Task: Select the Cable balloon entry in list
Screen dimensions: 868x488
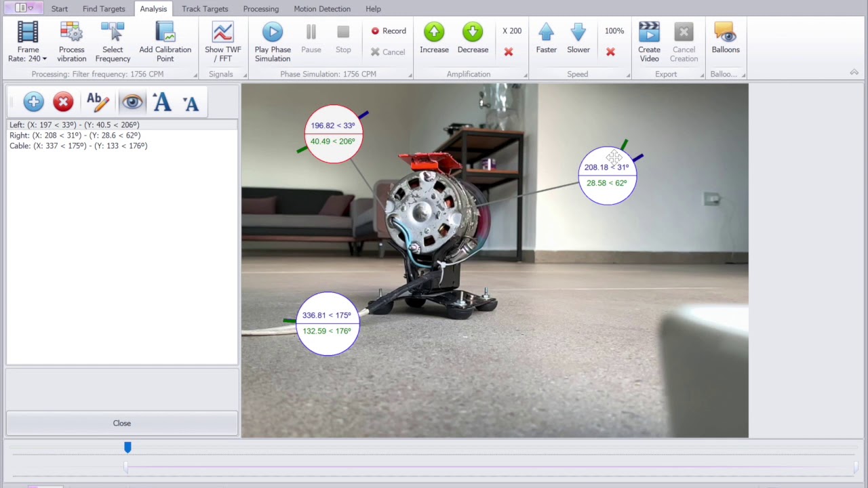Action: [x=122, y=146]
